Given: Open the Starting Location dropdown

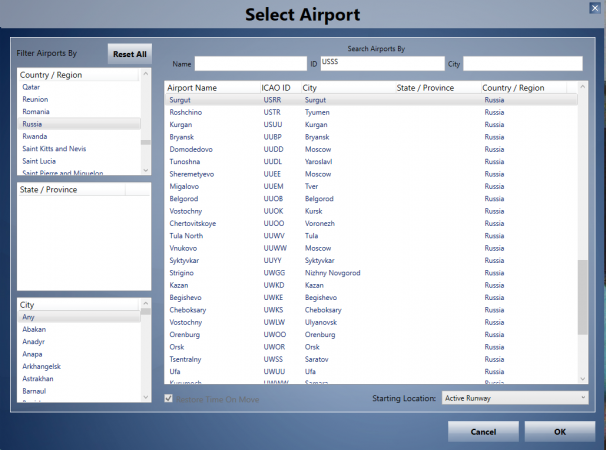Looking at the screenshot, I should pyautogui.click(x=515, y=398).
